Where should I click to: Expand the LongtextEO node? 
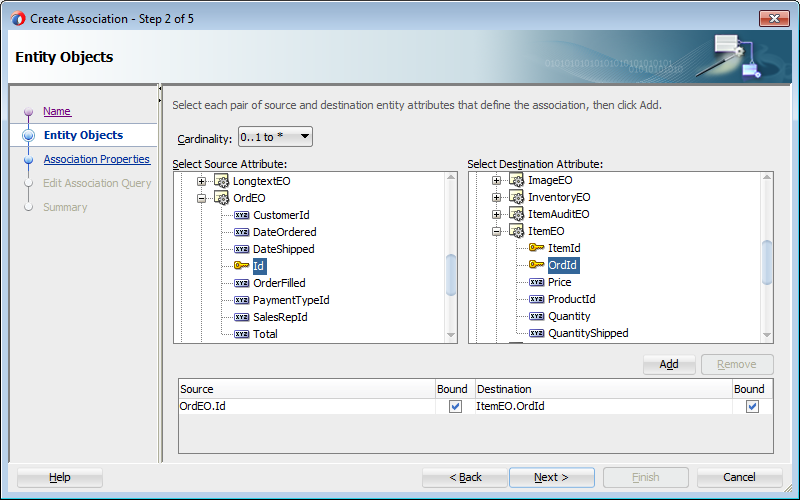pyautogui.click(x=202, y=181)
